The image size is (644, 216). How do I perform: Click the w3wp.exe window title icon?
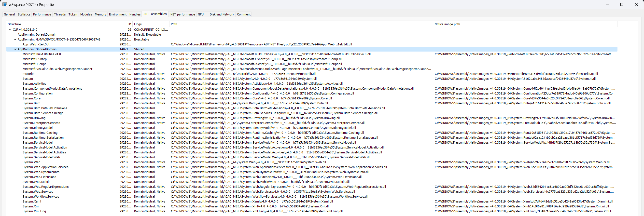tap(5, 4)
